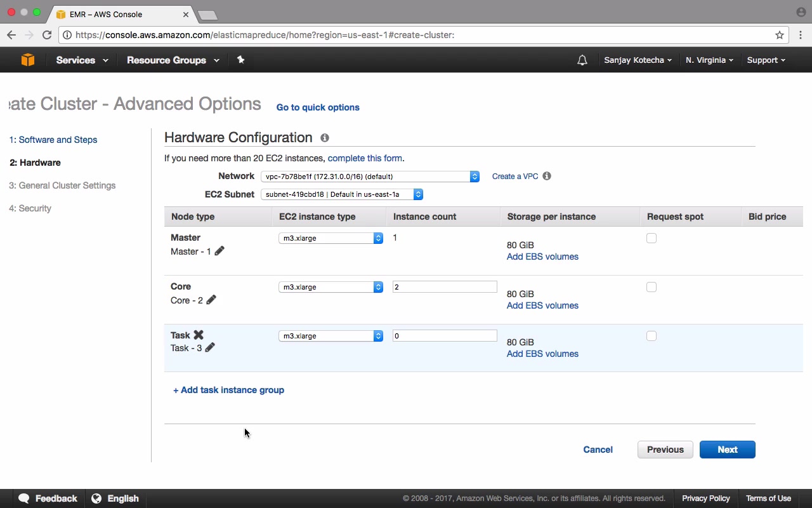Click the Next button
Screen dimensions: 812x508
[x=727, y=450]
